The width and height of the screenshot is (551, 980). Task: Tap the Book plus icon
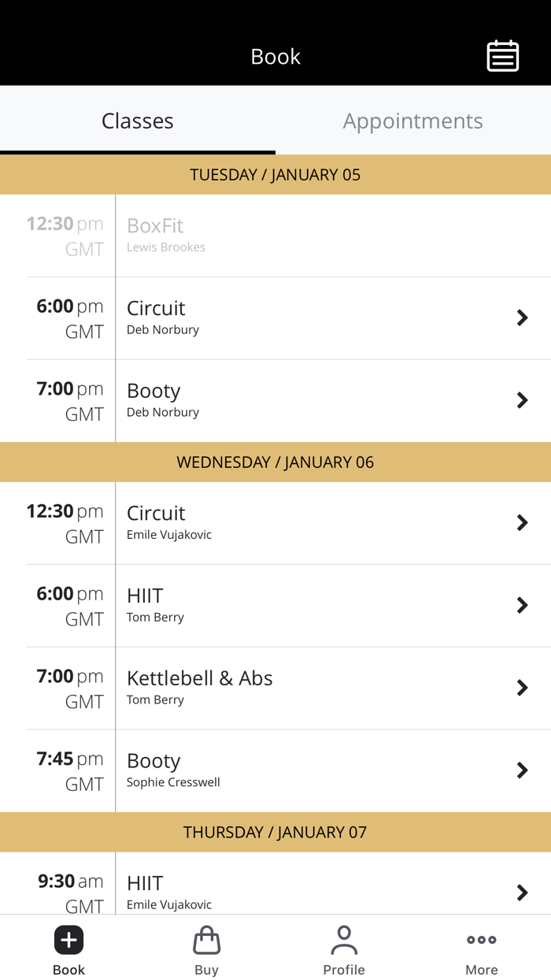[68, 940]
